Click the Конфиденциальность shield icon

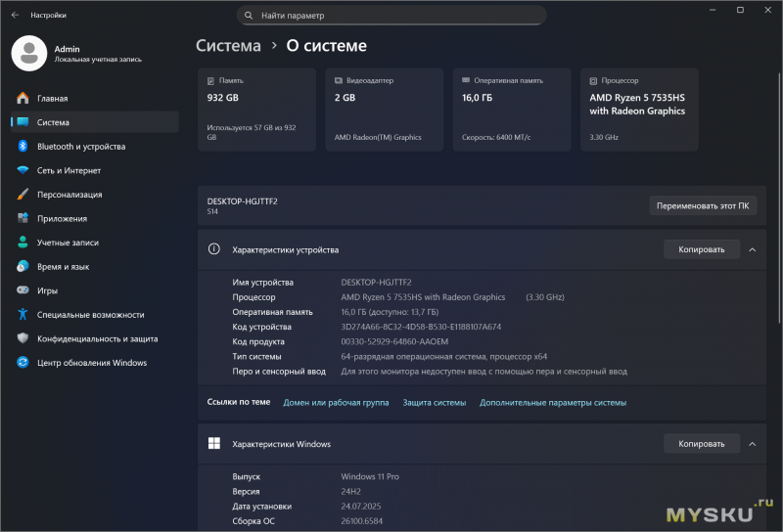[23, 337]
